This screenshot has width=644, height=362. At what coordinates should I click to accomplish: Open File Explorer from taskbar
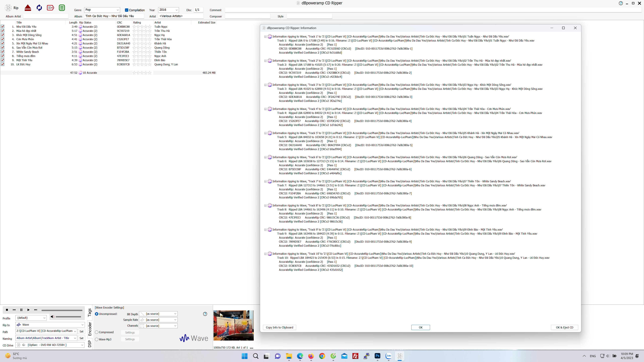289,356
